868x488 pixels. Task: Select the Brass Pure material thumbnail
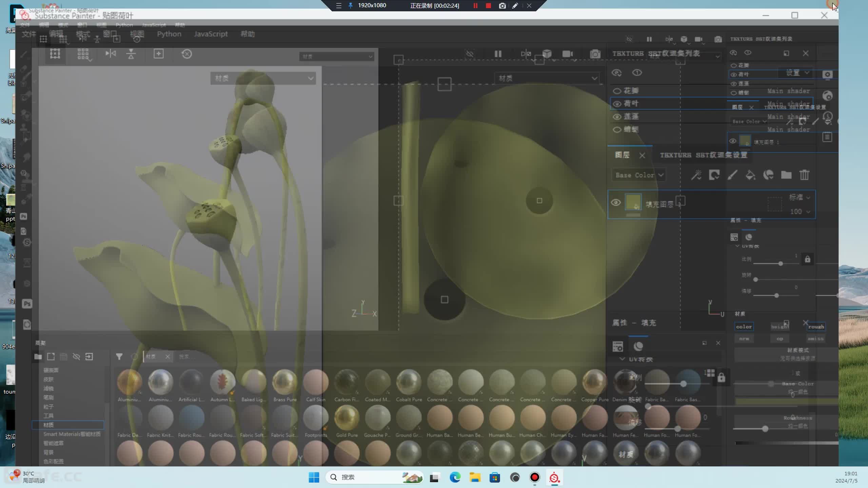click(285, 382)
